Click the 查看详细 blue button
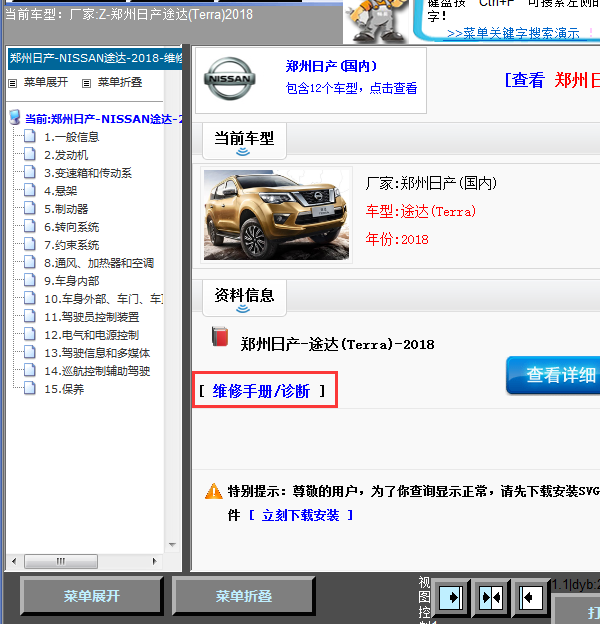This screenshot has height=624, width=600. coord(553,375)
